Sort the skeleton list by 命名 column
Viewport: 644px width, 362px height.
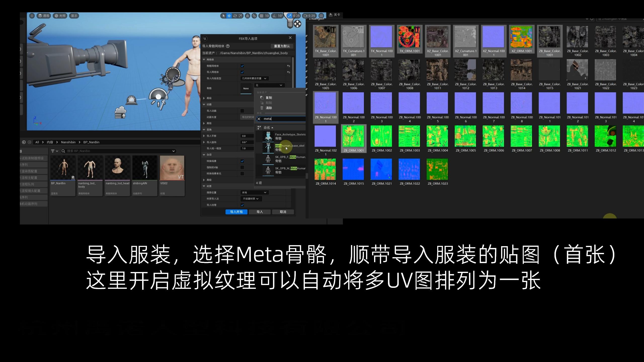click(x=268, y=128)
